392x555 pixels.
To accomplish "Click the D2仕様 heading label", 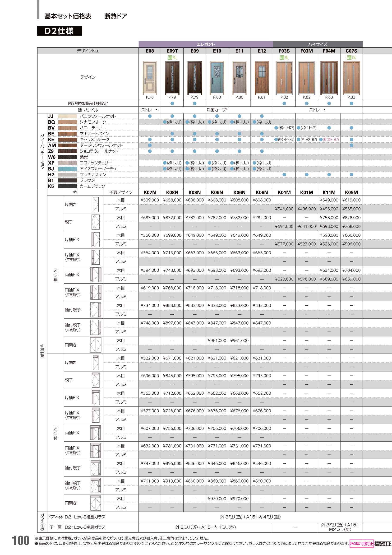I will point(60,31).
